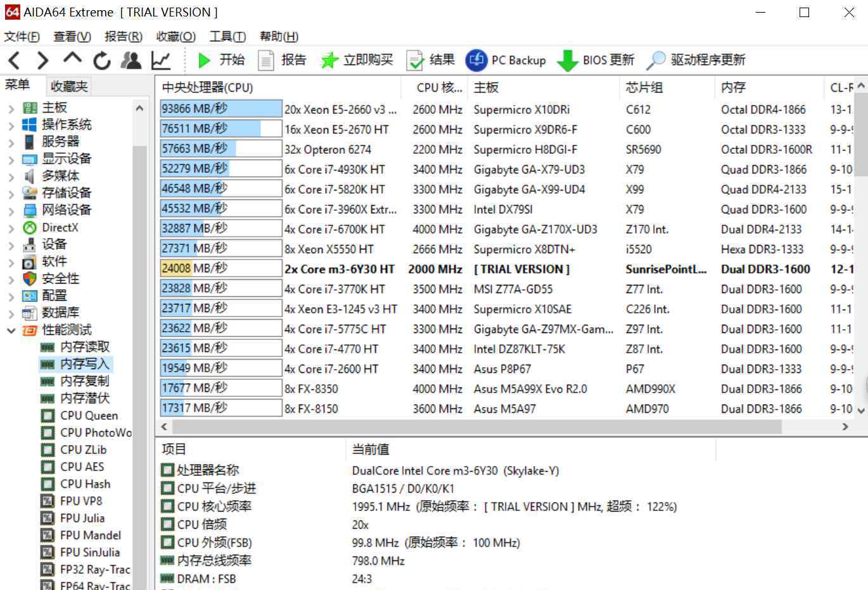Expand the 显示设备 tree node
Viewport: 868px width, 590px height.
[11, 160]
